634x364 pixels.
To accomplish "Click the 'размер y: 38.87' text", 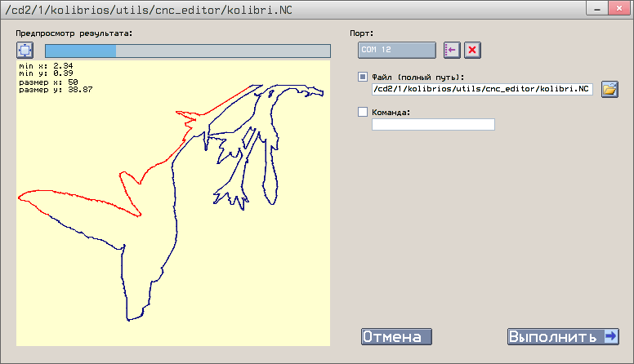I will [56, 90].
